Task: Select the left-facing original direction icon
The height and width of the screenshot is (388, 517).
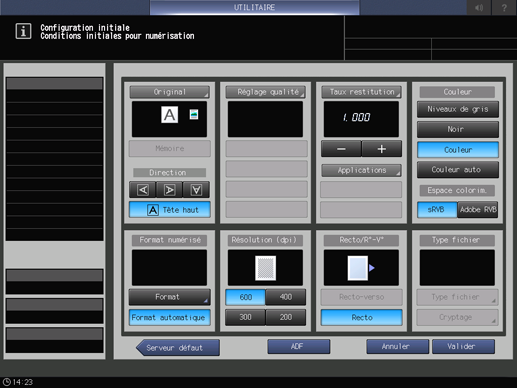Action: (x=143, y=190)
